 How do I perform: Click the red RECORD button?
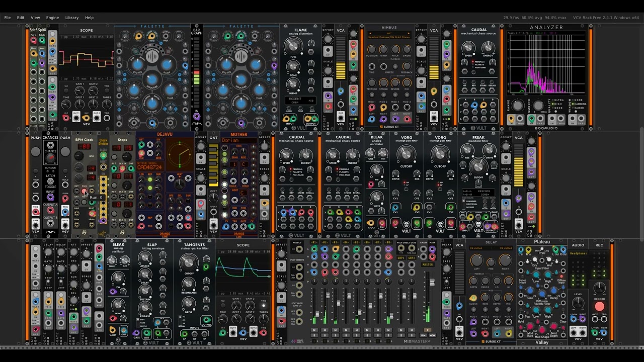tap(599, 306)
